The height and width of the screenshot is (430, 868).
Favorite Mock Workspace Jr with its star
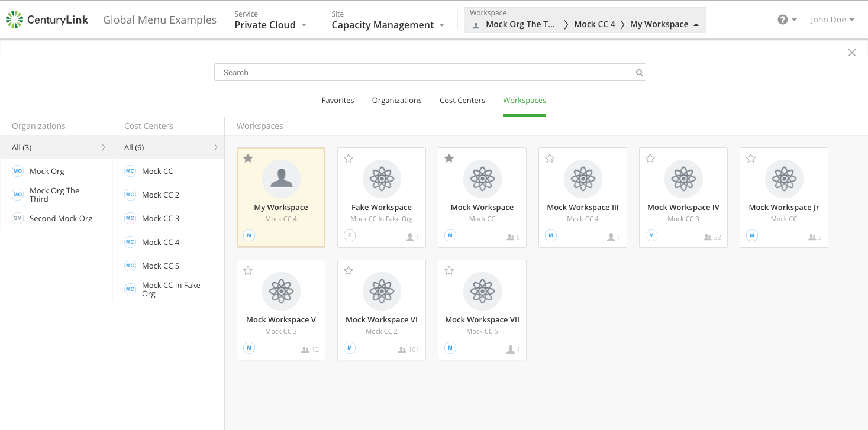751,159
